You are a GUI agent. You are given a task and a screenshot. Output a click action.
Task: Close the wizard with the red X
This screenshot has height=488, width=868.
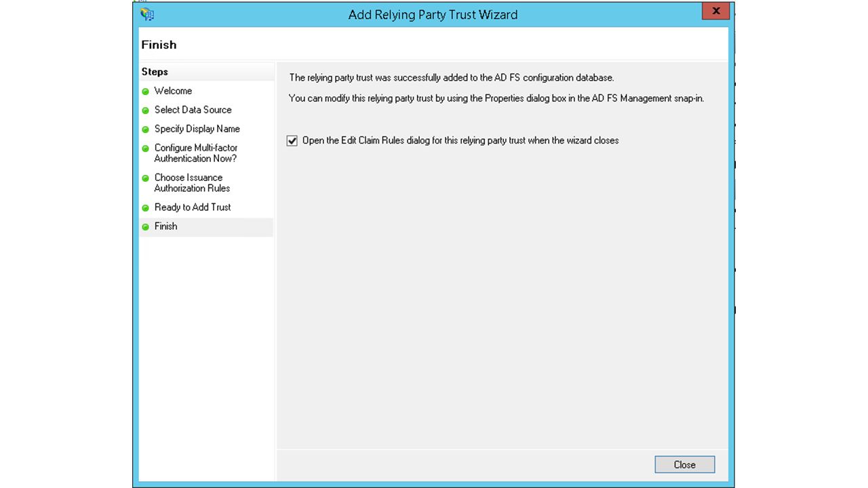coord(715,11)
